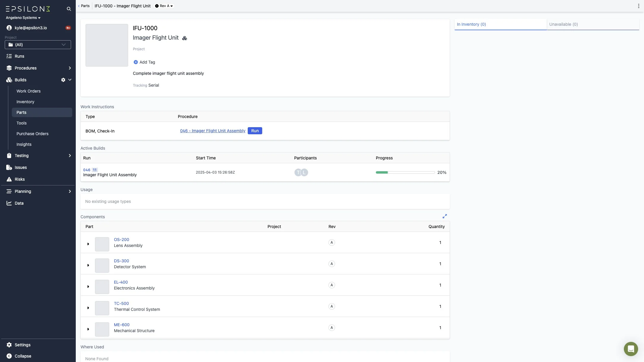Viewport: 644px width, 362px height.
Task: Click the 20% progress bar of run 046
Action: coord(405,172)
